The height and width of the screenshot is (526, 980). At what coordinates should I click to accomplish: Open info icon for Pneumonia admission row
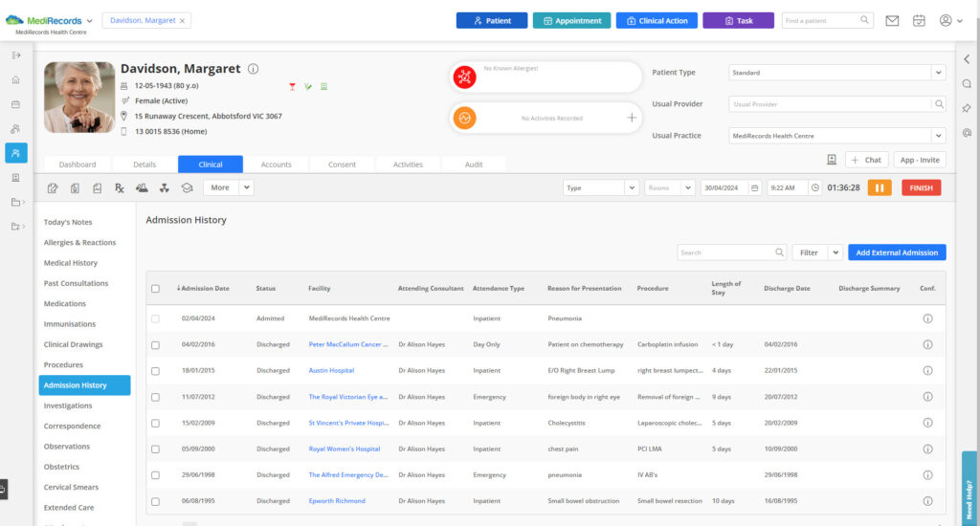(x=927, y=318)
